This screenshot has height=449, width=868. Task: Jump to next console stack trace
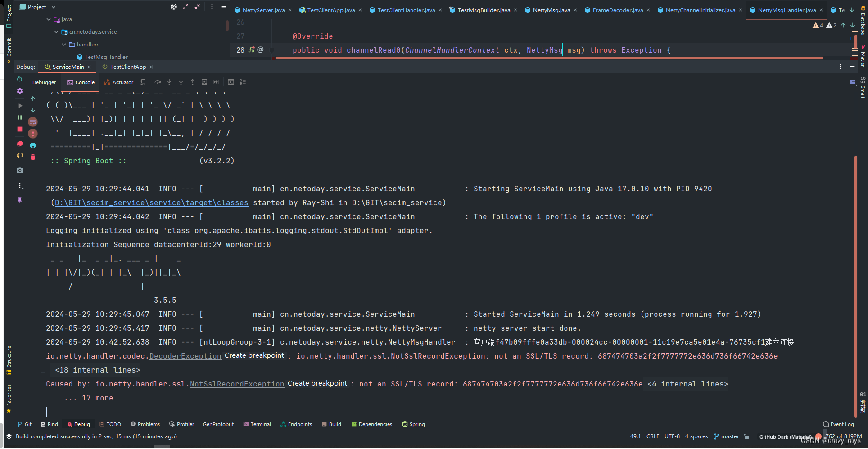tap(33, 110)
